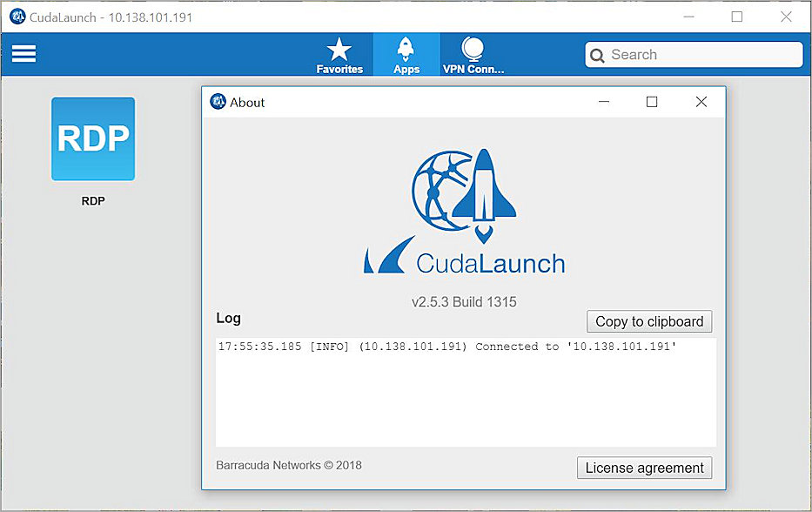Select the RDP label under the app tile
Screen dimensions: 812x512
click(92, 200)
